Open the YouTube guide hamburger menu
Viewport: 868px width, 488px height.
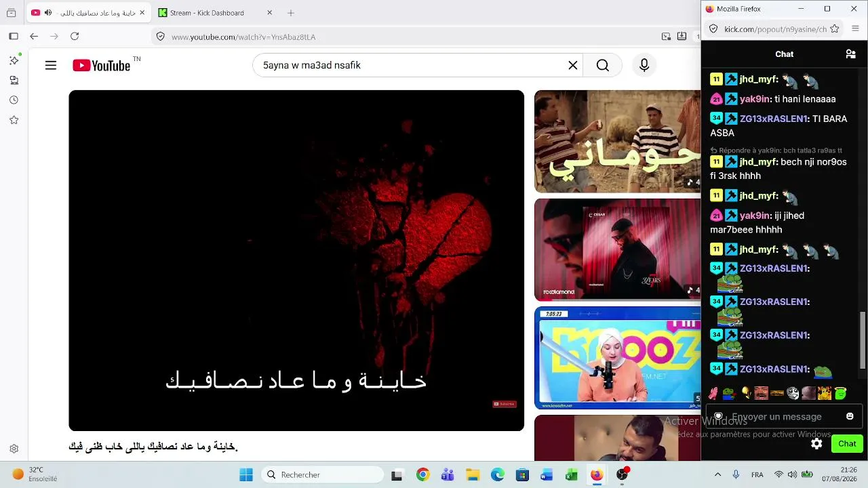51,66
